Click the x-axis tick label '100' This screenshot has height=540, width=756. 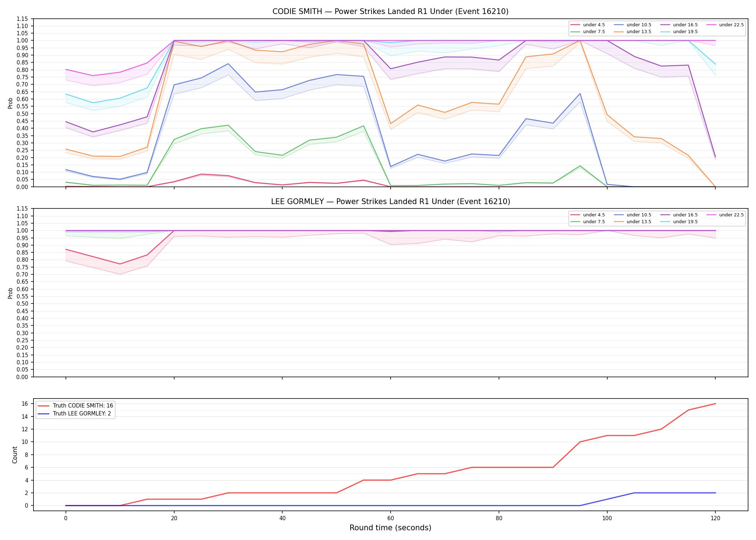pyautogui.click(x=607, y=518)
